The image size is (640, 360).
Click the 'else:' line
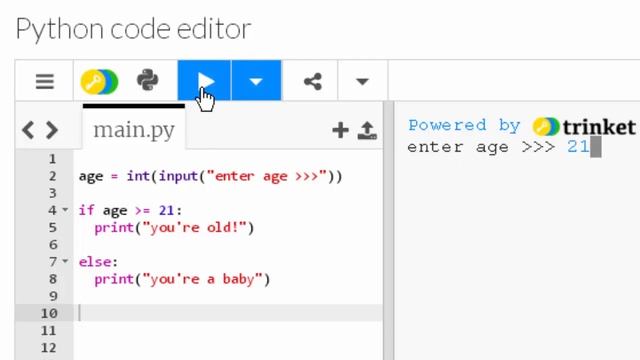(98, 262)
